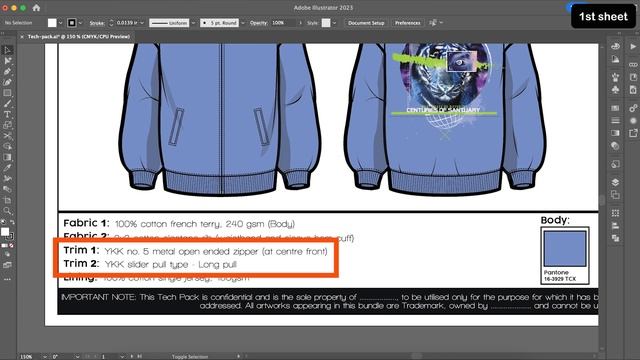Open Toggle Selection status menu arrow
This screenshot has width=640, height=360.
[239, 357]
